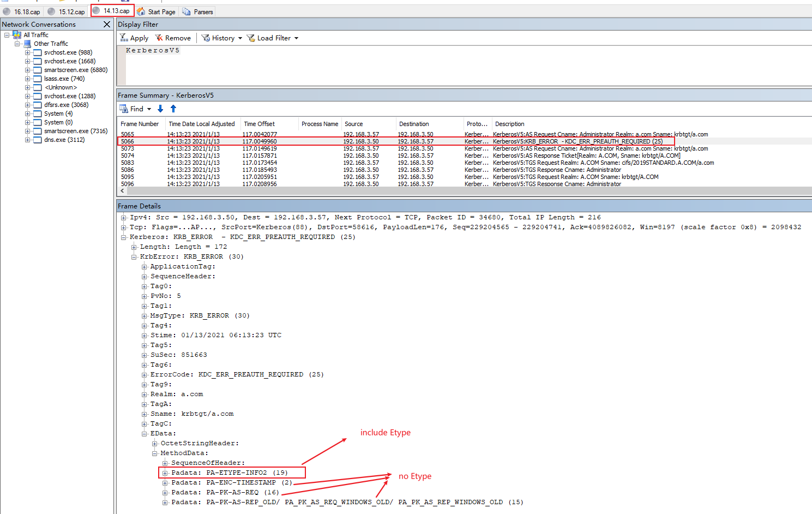Screen dimensions: 812x514
Task: Select svchost.exe (1288) conversation
Action: tap(70, 96)
